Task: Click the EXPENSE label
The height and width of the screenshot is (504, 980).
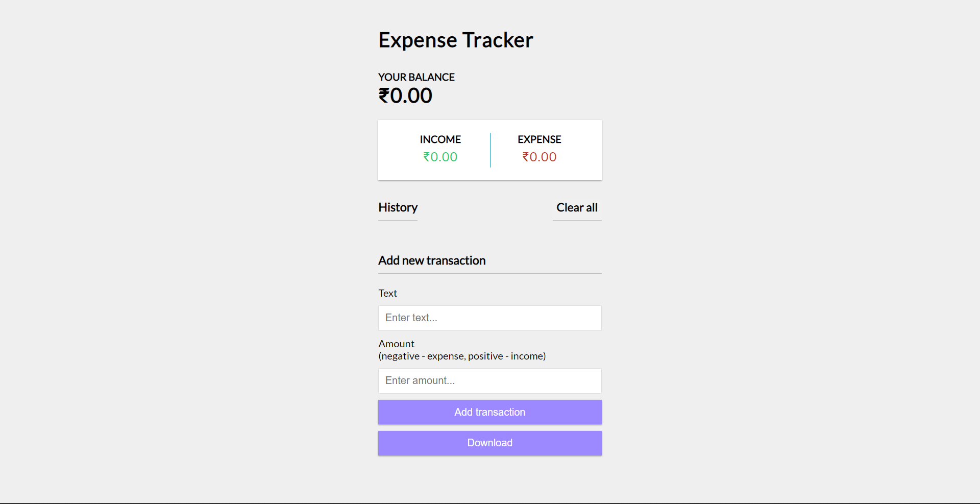Action: point(539,139)
